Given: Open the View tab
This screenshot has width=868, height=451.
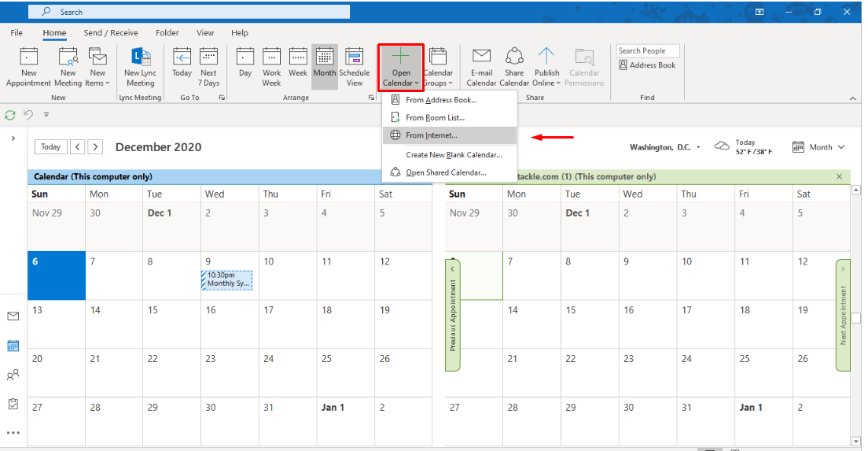Looking at the screenshot, I should pos(205,33).
